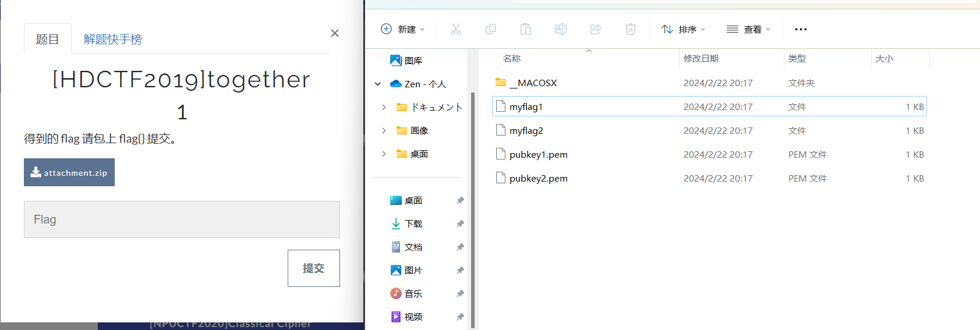Click the 文件夹 type cell

[801, 83]
